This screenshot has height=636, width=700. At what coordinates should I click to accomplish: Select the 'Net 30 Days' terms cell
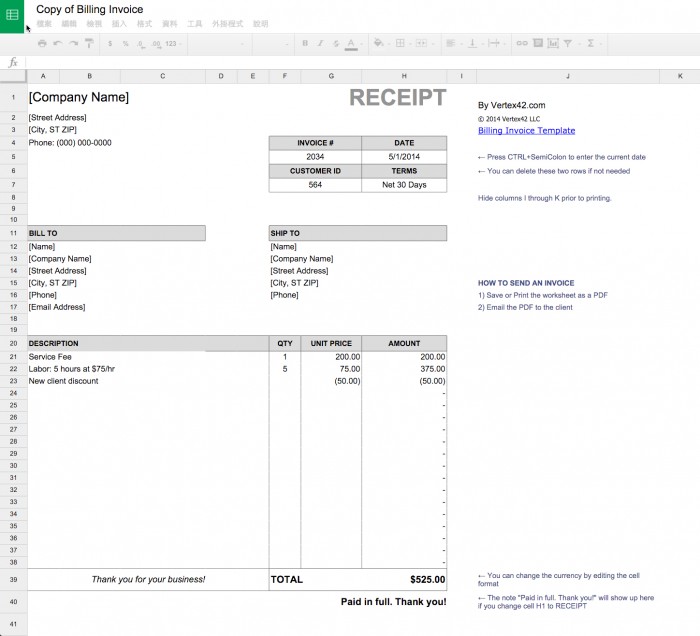tap(404, 185)
